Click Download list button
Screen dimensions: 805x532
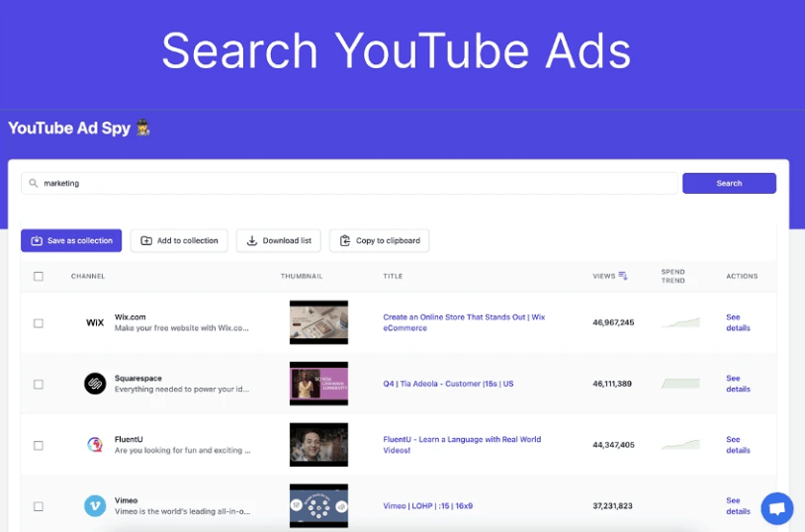[278, 240]
